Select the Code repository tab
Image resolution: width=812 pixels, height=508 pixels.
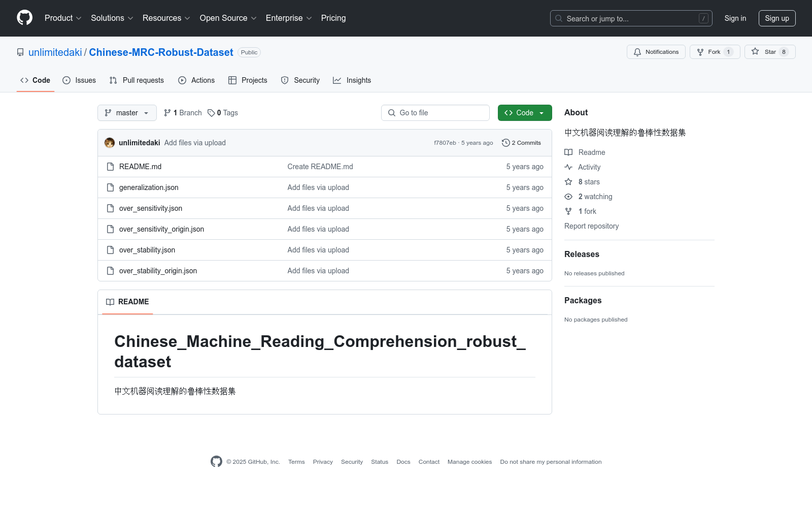coord(36,80)
